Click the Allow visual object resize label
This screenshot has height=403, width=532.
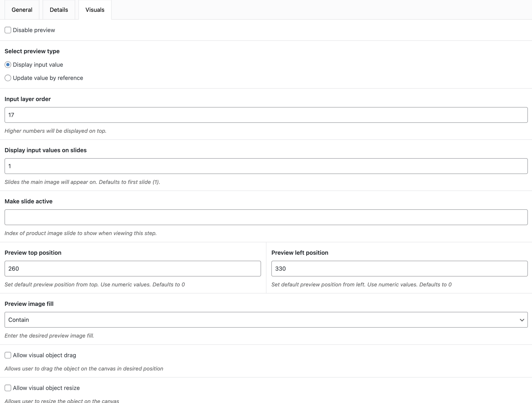(46, 388)
